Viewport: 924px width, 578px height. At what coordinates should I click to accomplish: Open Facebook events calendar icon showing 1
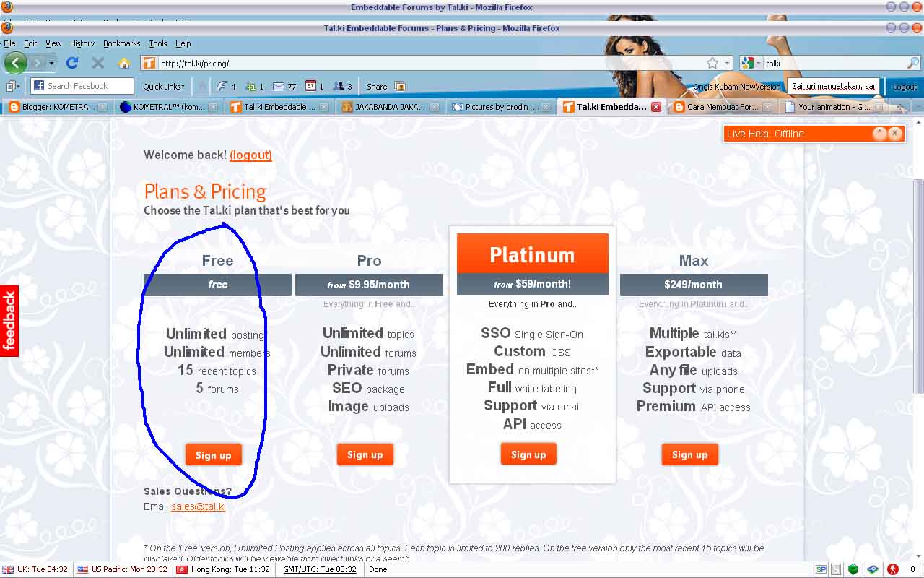tap(314, 86)
